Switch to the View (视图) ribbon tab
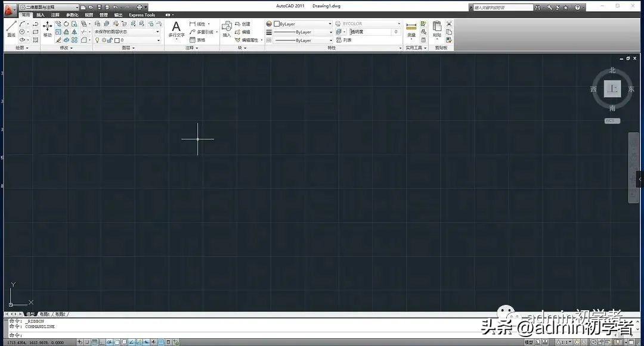This screenshot has height=346, width=644. [x=89, y=15]
